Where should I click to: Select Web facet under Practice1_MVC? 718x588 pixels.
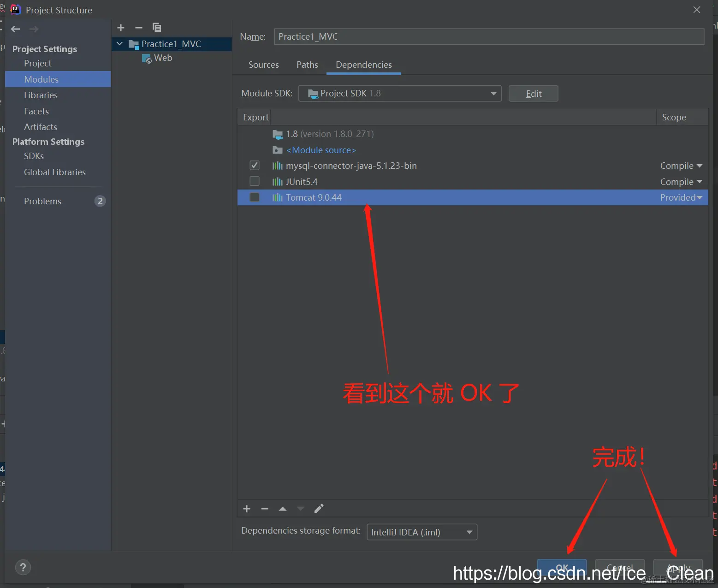163,58
